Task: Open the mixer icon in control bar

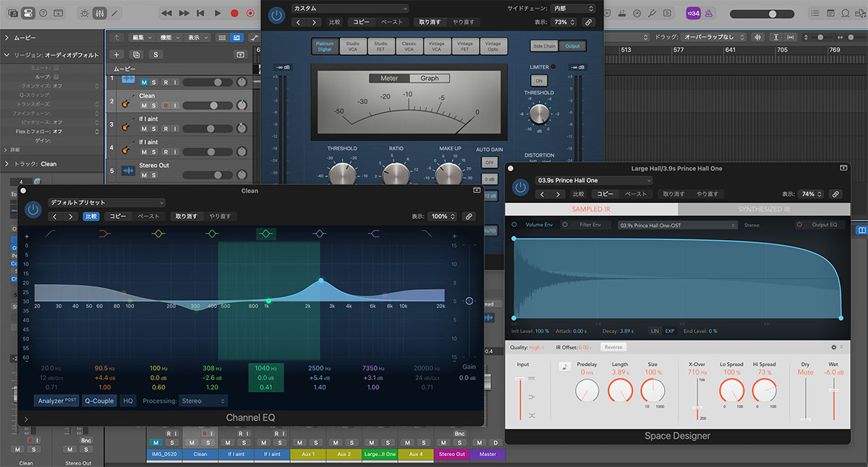Action: [x=101, y=13]
